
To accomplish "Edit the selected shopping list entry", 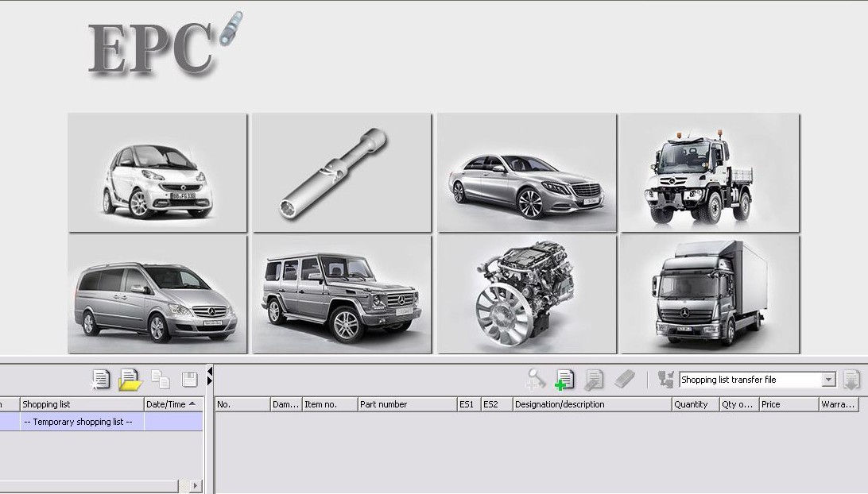I will click(593, 380).
